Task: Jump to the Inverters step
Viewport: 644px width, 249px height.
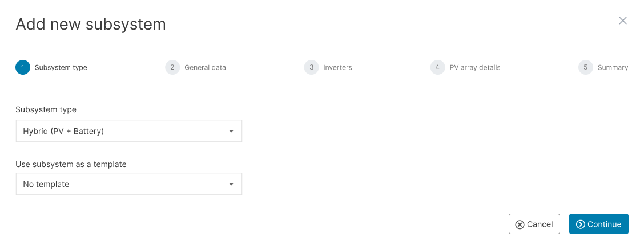Action: click(337, 67)
